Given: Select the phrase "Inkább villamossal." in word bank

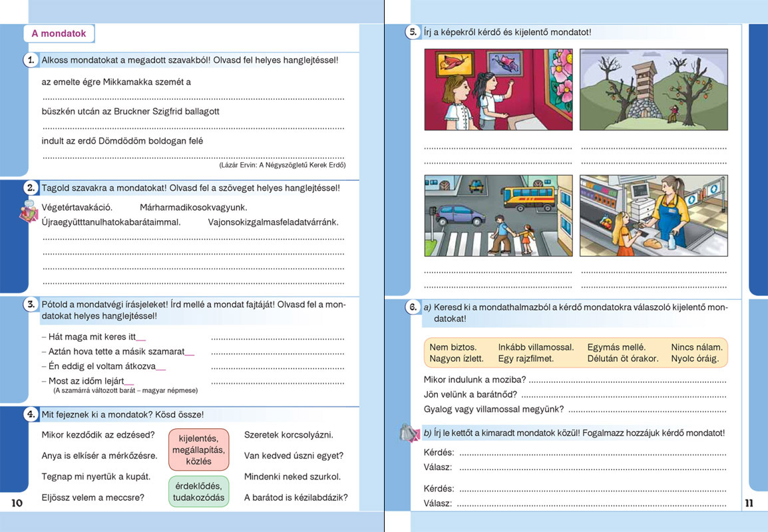Looking at the screenshot, I should click(x=536, y=347).
